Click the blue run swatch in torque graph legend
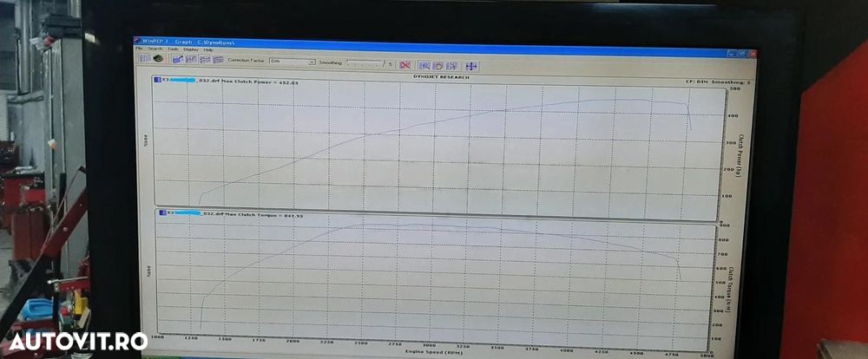 click(x=162, y=212)
